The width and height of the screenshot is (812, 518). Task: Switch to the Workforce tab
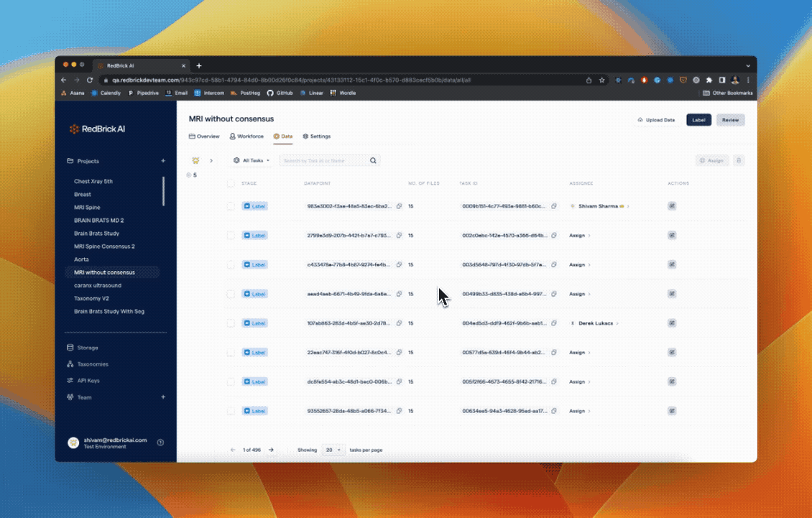[x=246, y=137]
